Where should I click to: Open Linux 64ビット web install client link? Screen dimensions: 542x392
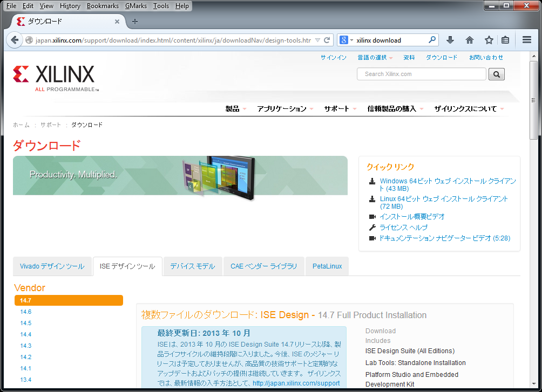click(444, 203)
